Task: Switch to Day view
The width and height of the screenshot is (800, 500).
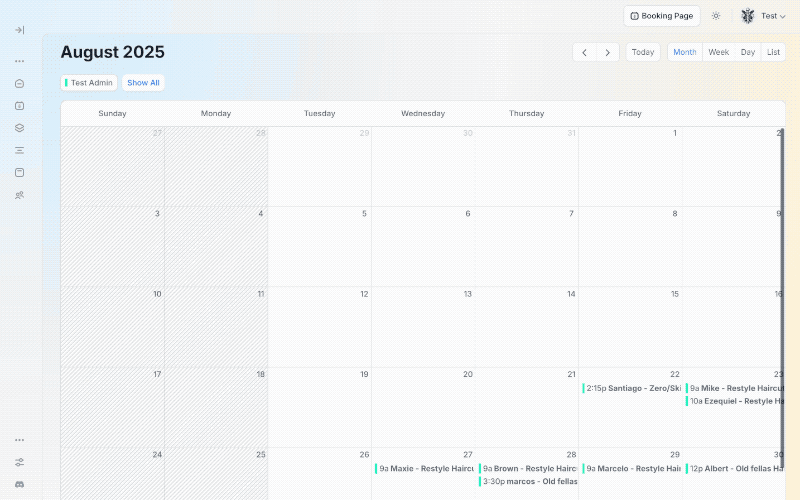Action: pos(747,52)
